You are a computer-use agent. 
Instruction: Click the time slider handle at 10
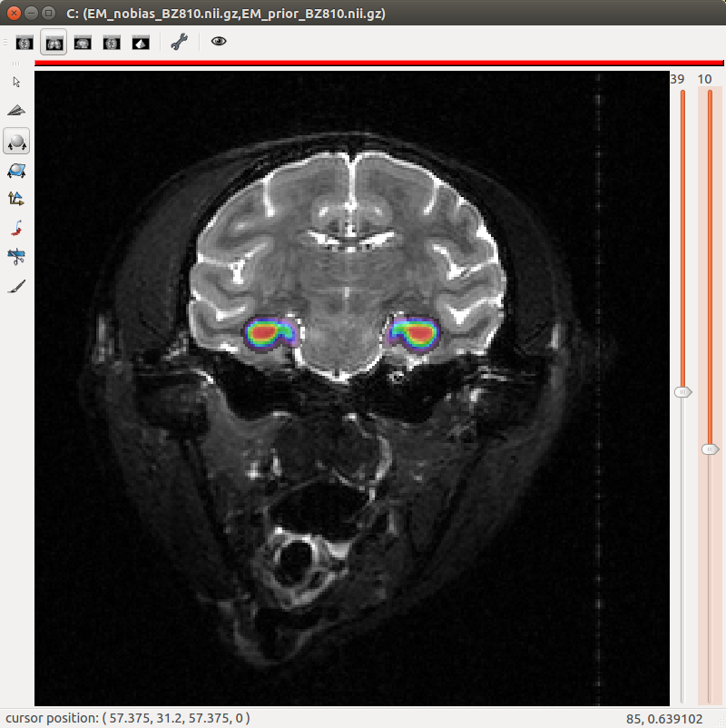pos(710,449)
